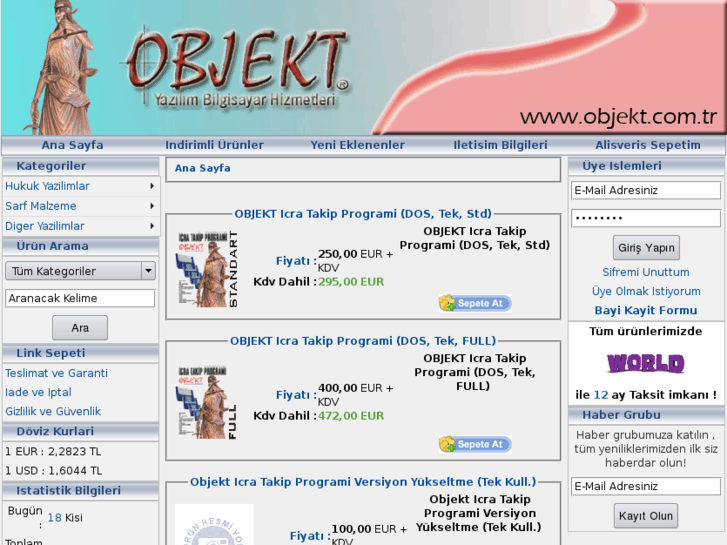Click the World card logo
Viewport: 727px width, 545px height.
tap(646, 363)
